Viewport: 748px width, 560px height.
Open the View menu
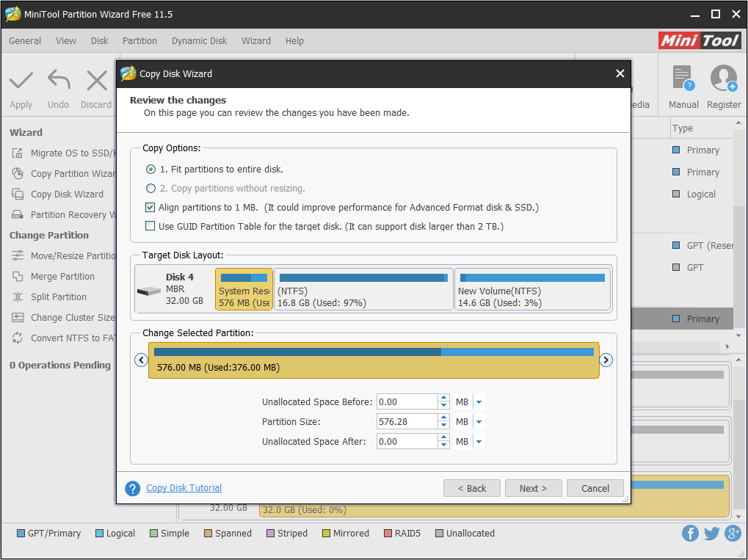(66, 41)
